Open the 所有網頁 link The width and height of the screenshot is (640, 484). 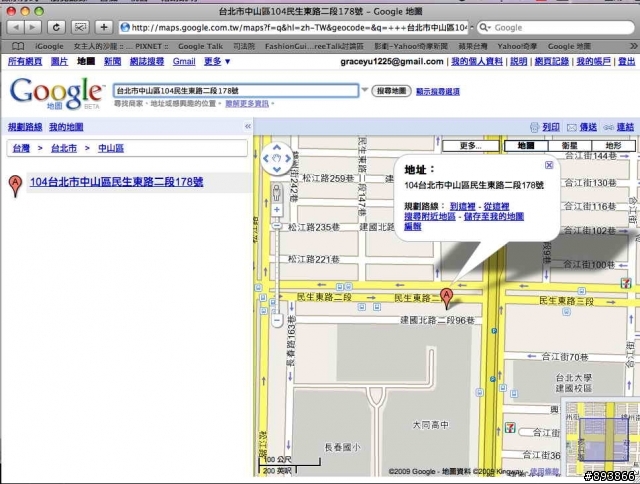point(25,61)
